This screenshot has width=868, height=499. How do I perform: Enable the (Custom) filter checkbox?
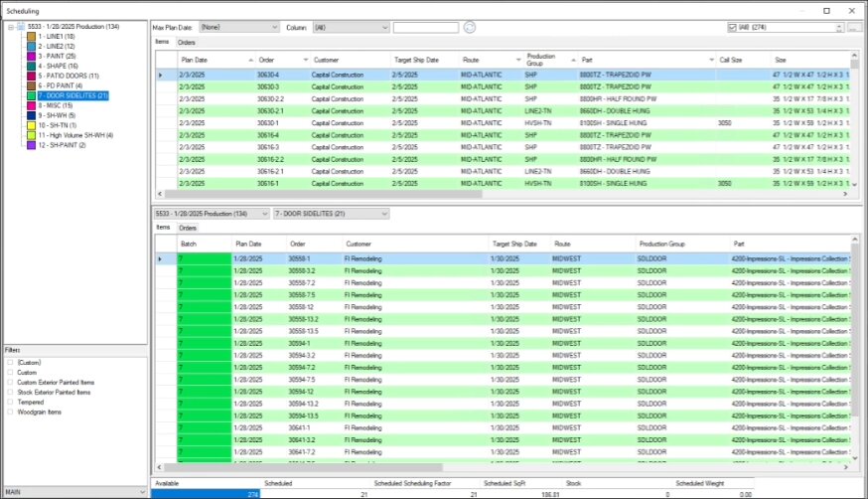click(x=10, y=363)
